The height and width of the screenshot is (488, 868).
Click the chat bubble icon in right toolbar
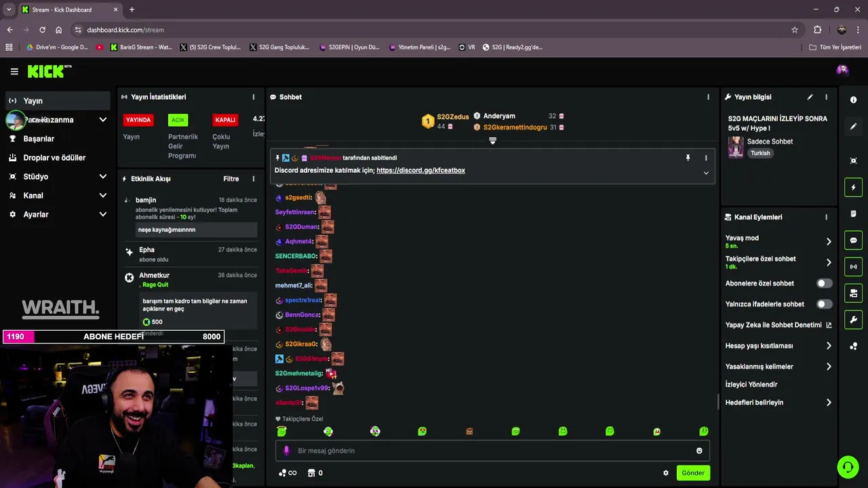point(853,241)
